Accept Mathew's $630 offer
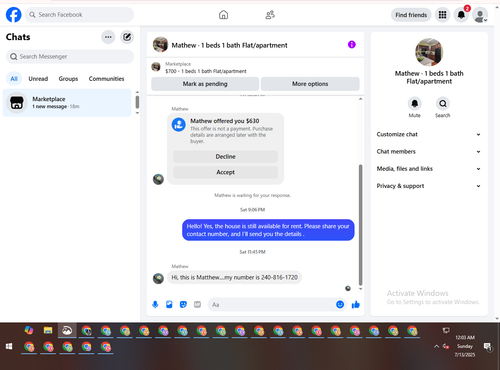Image resolution: width=500 pixels, height=370 pixels. tap(225, 172)
